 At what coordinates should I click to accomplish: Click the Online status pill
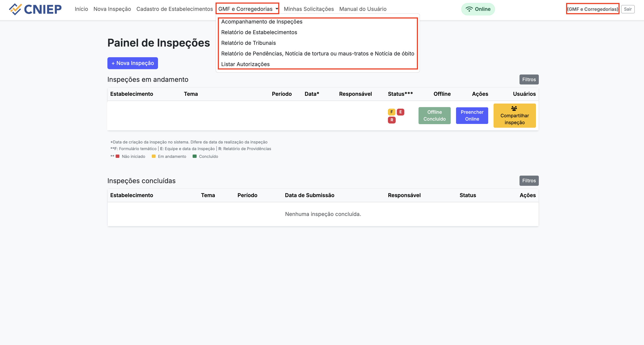coord(478,9)
